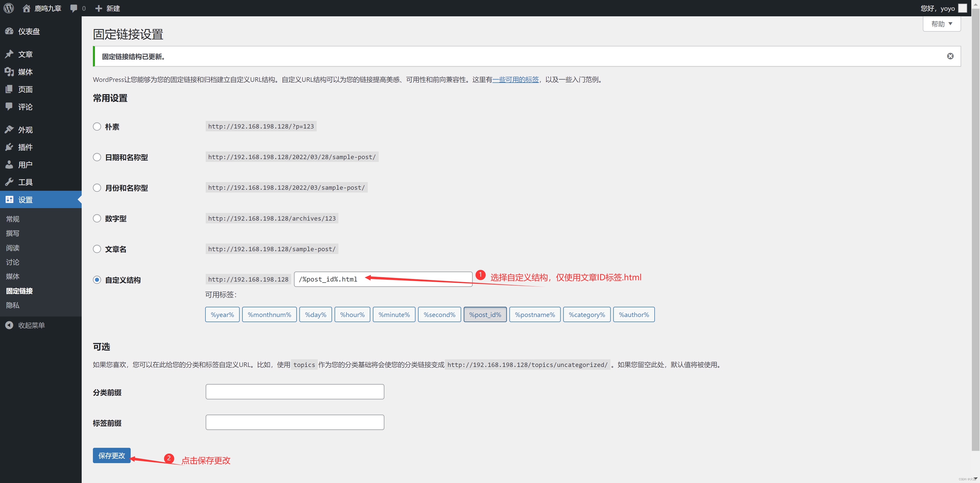Focus the custom structure input field
The width and height of the screenshot is (980, 483).
pyautogui.click(x=383, y=279)
